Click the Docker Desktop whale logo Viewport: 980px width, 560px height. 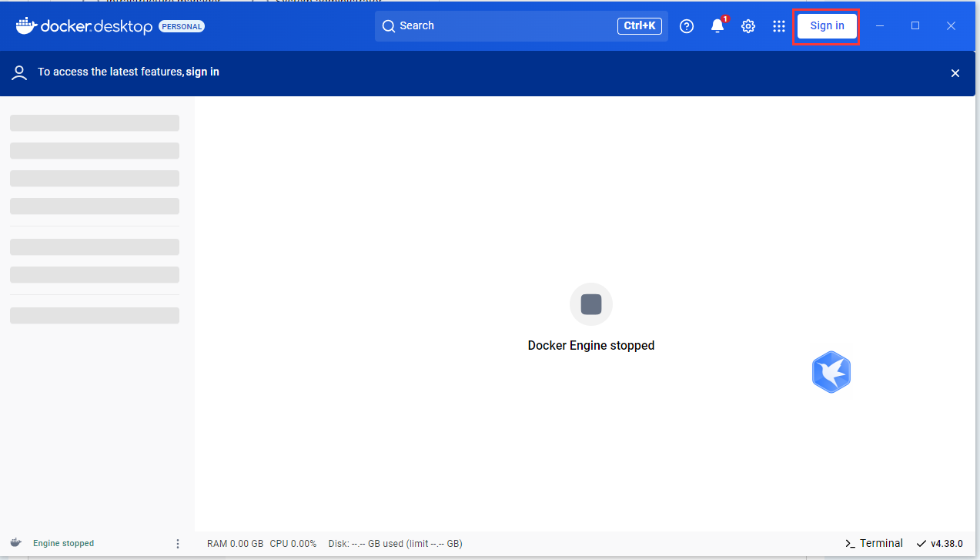coord(26,25)
